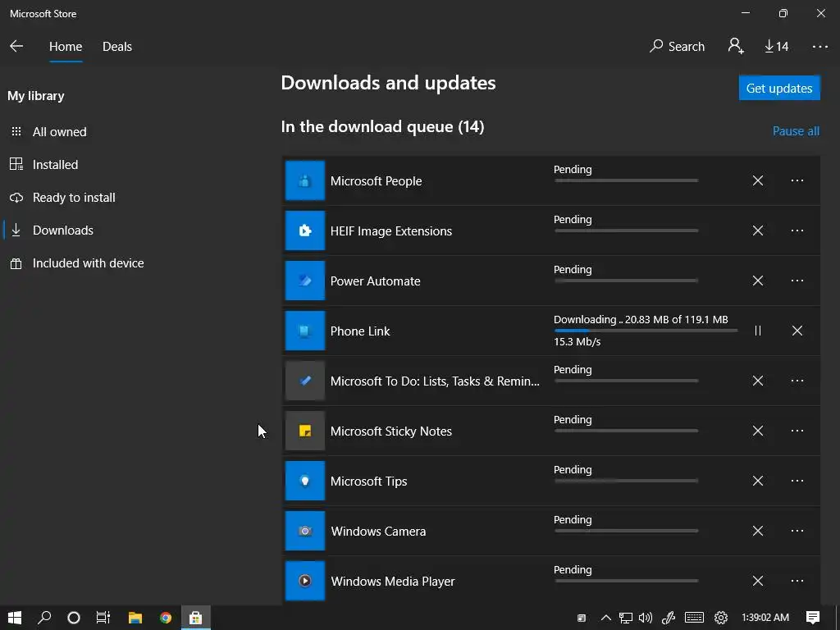Click the Get updates button
The height and width of the screenshot is (630, 840).
click(x=779, y=88)
